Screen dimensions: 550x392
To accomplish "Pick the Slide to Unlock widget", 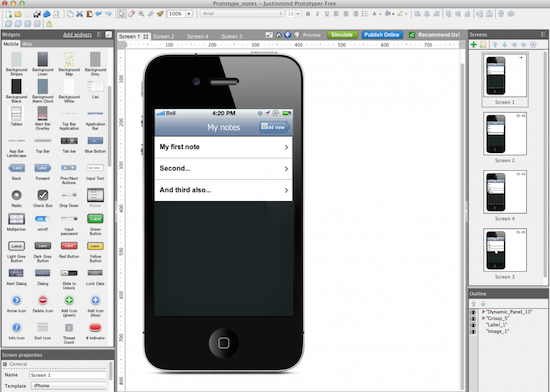I will (69, 273).
